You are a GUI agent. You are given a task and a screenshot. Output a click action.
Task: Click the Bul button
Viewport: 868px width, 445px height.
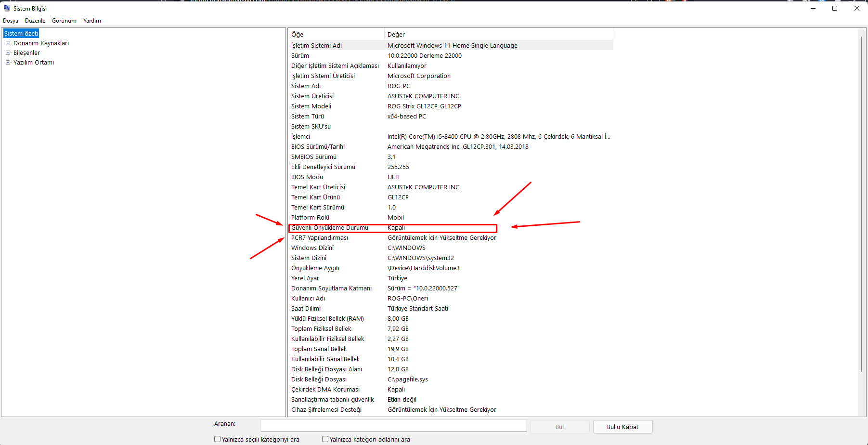[x=559, y=426]
